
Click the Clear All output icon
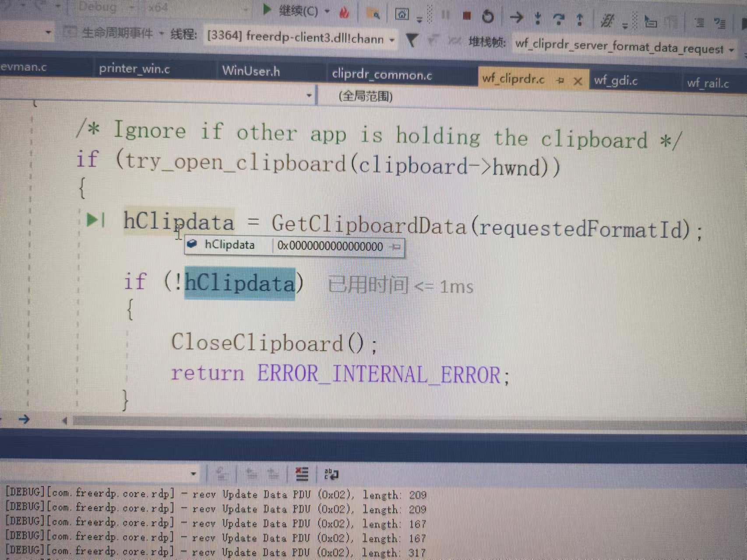[302, 474]
